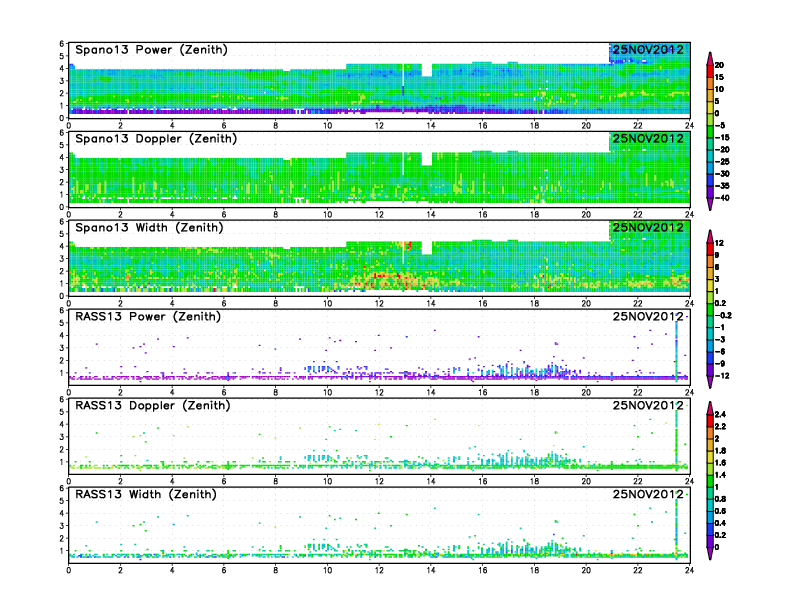
Task: Click the 25NOV2012 date in Spano13 Power panel
Action: (x=648, y=50)
